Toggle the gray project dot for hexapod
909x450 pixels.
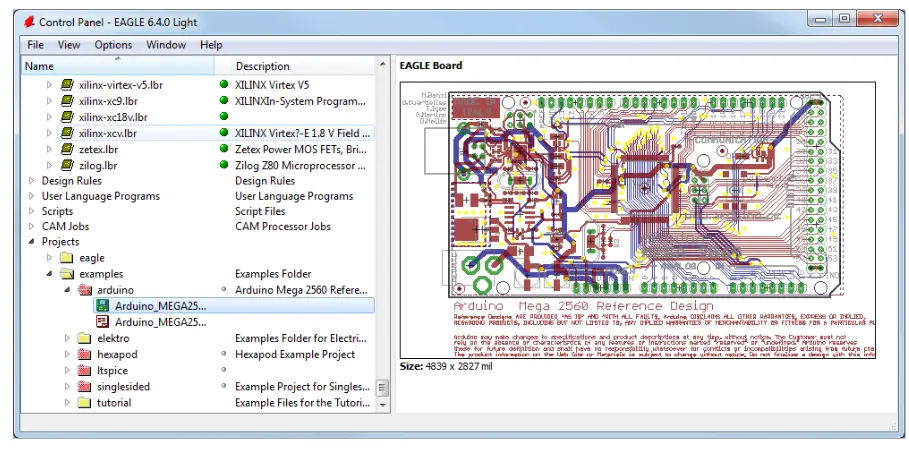pos(224,353)
